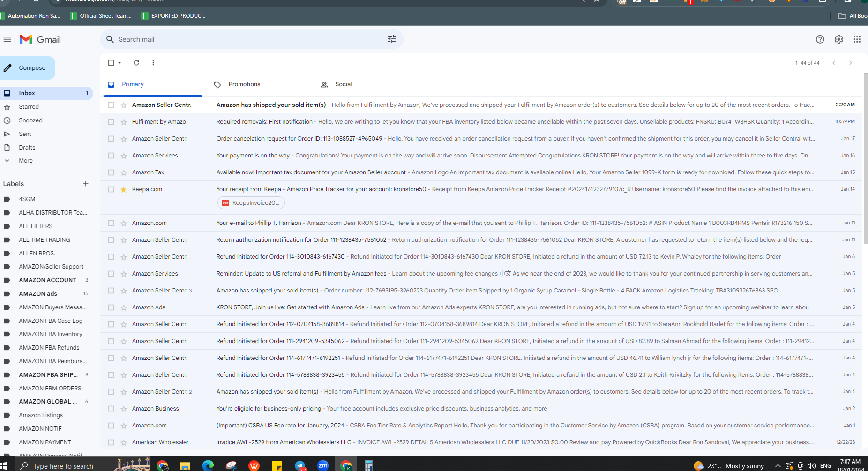The height and width of the screenshot is (471, 868).
Task: Open Zoom from the taskbar
Action: point(323,465)
